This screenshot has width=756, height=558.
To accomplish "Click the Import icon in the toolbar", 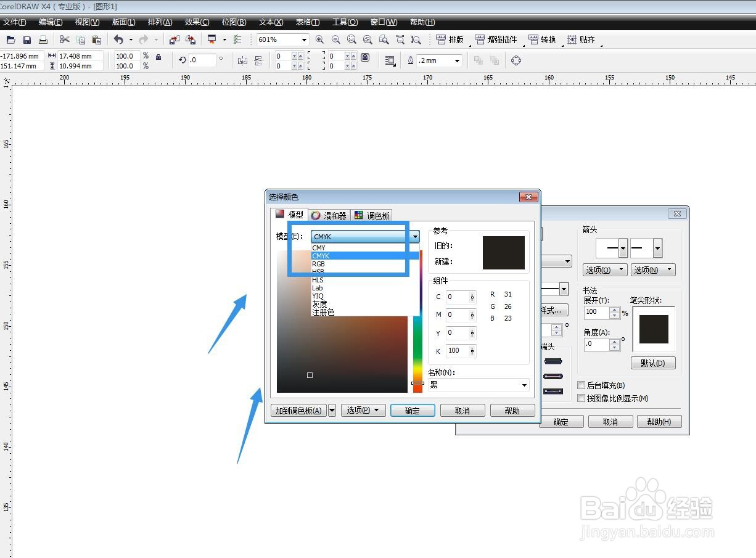I will pyautogui.click(x=175, y=39).
